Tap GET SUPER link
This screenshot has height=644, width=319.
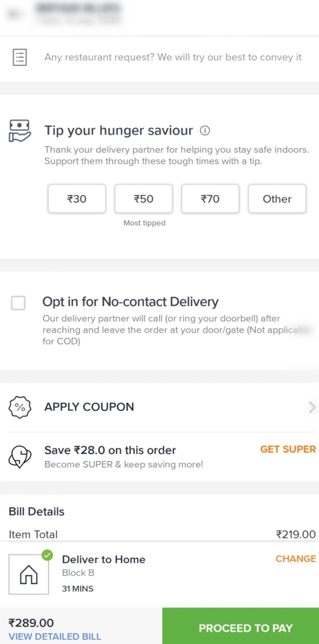(x=288, y=449)
